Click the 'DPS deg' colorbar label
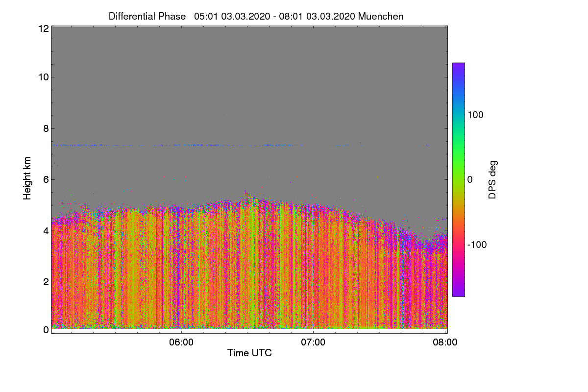This screenshot has width=588, height=392. pos(492,179)
